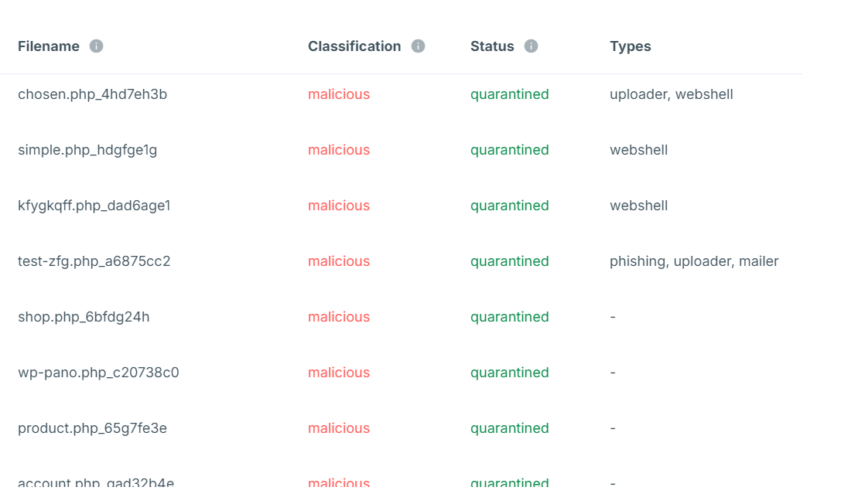Select the Filename column header text
This screenshot has width=865, height=504.
[x=49, y=46]
